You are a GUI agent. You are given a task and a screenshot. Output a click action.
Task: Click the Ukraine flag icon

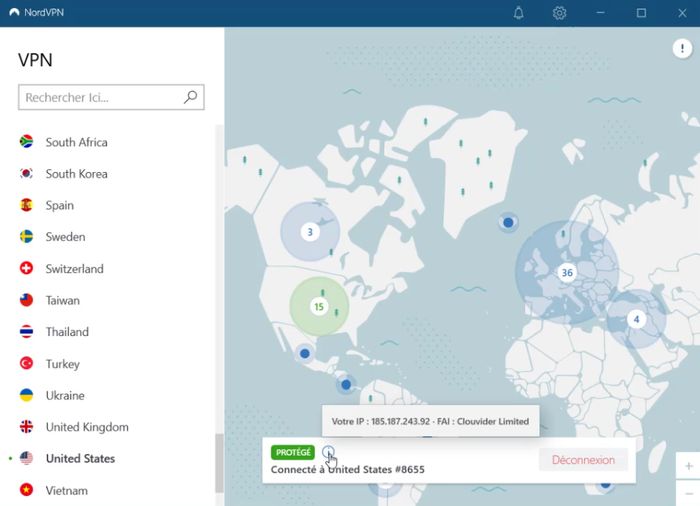point(26,395)
